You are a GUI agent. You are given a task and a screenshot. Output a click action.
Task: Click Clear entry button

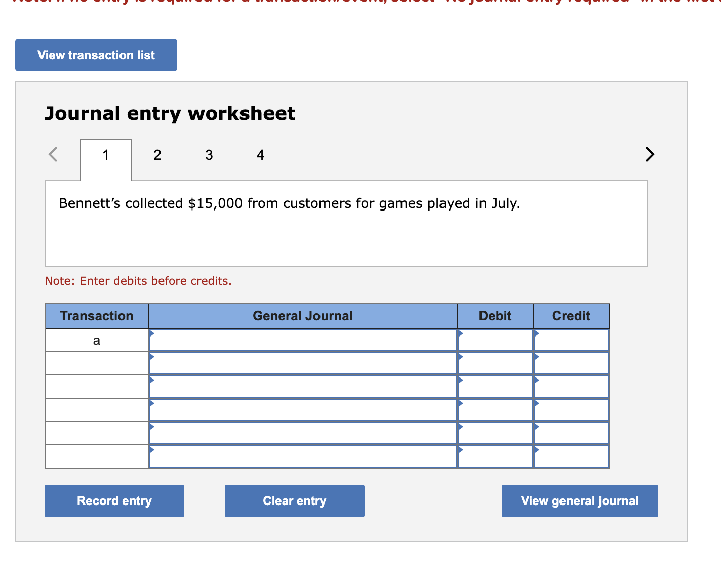coord(295,501)
